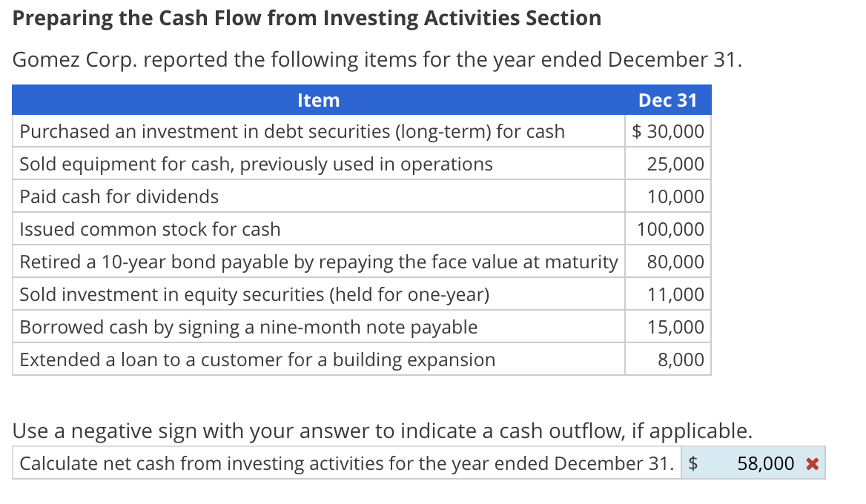
Task: Click the "Sold investment in equity securities" row
Action: (254, 295)
